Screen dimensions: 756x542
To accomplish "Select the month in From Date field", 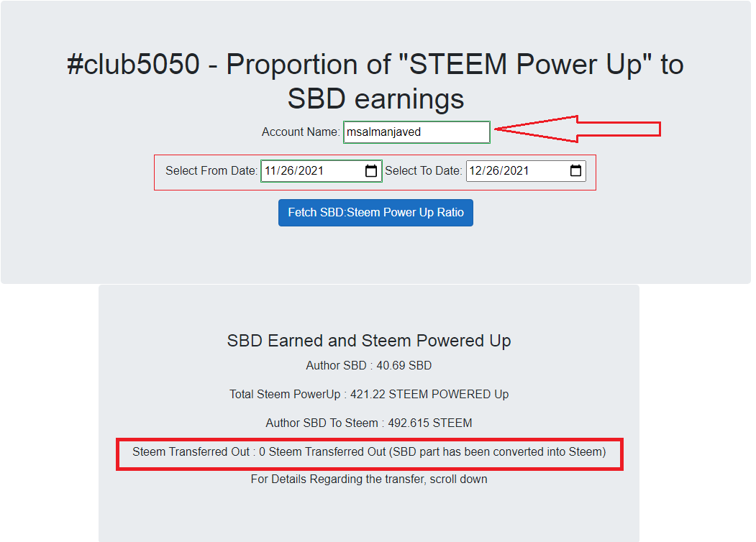I will (270, 171).
